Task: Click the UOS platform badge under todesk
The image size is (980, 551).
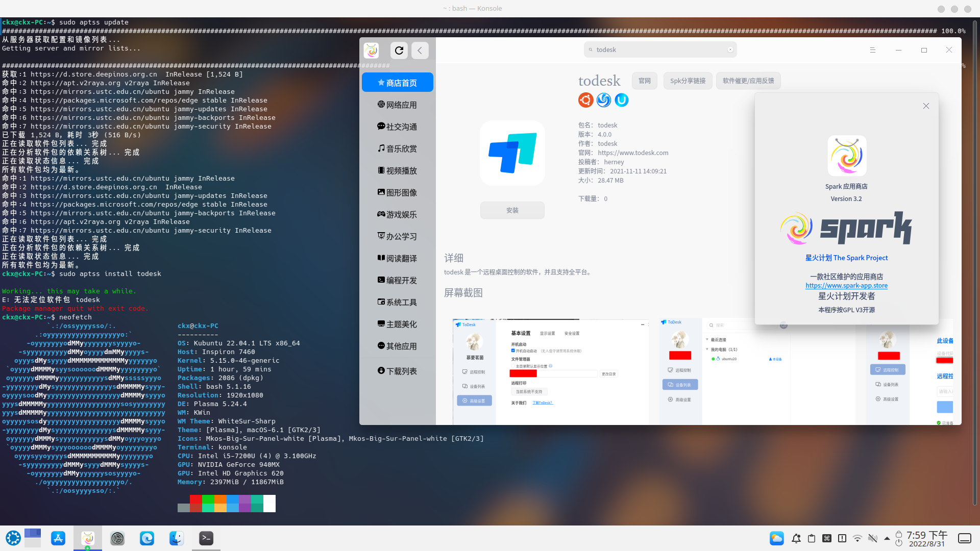Action: pos(621,100)
